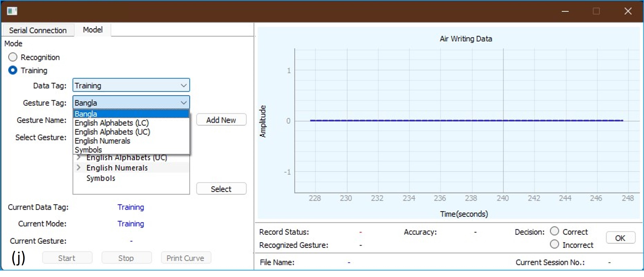Click the application icon in title bar

point(12,11)
